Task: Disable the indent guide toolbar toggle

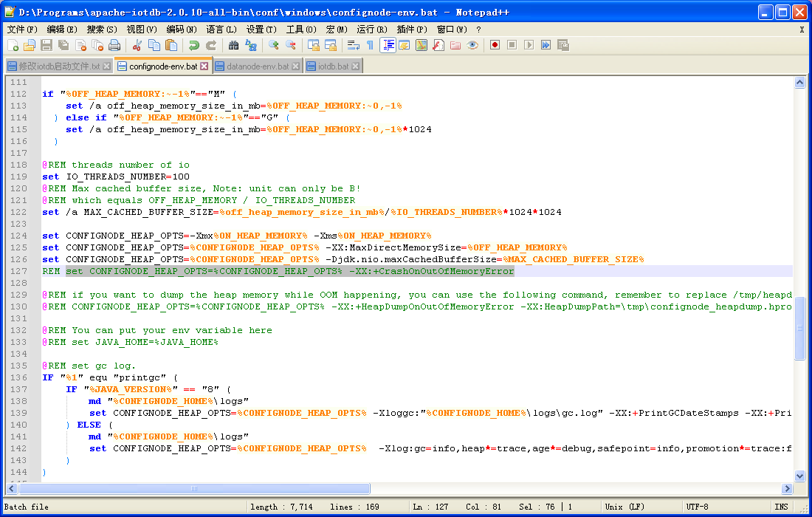Action: click(x=388, y=46)
